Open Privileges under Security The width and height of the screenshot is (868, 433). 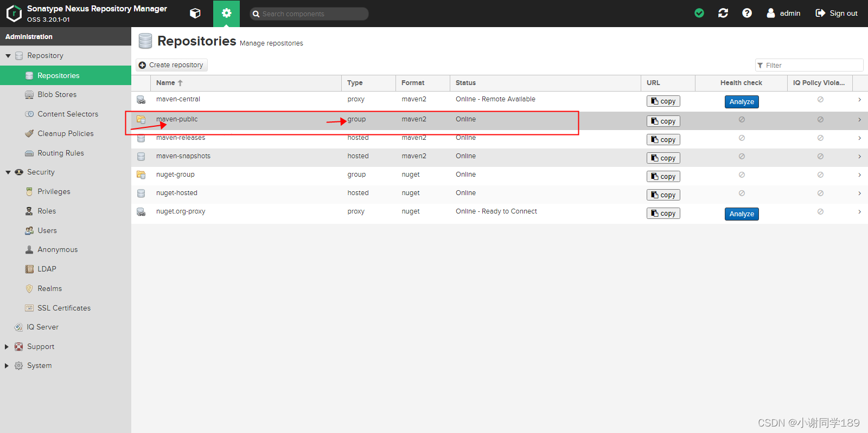click(x=54, y=191)
